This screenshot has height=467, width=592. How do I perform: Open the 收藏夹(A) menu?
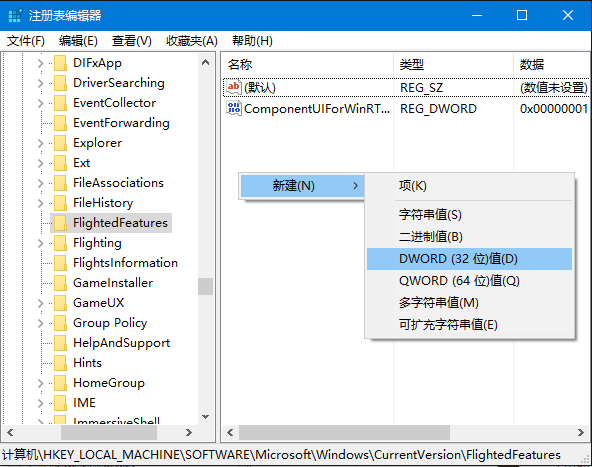[x=192, y=41]
